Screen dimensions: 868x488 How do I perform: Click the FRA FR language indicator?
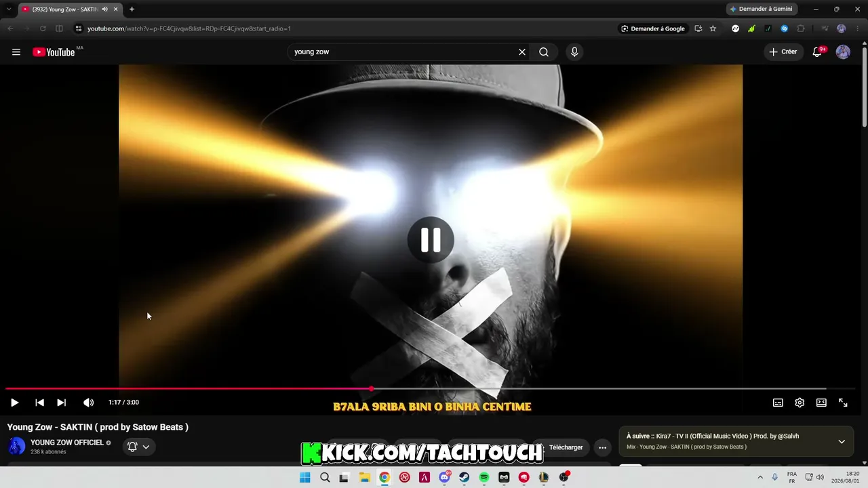[791, 477]
